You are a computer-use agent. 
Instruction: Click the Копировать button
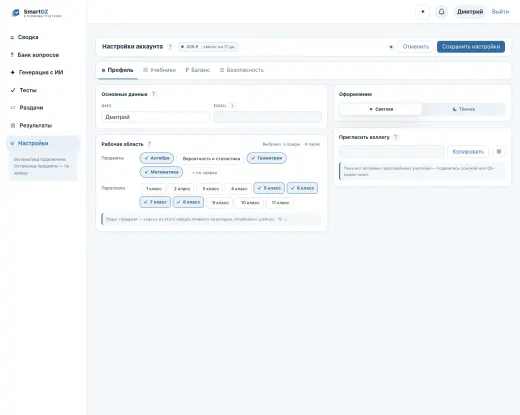point(468,152)
